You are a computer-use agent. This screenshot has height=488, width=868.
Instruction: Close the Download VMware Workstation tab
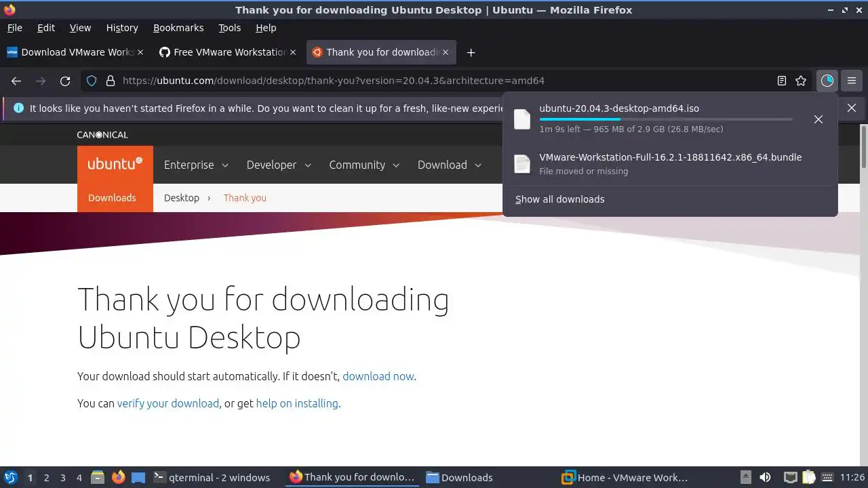click(x=140, y=52)
